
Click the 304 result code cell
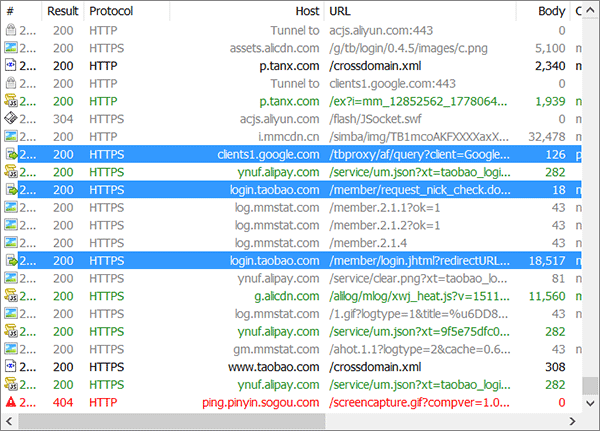[63, 119]
